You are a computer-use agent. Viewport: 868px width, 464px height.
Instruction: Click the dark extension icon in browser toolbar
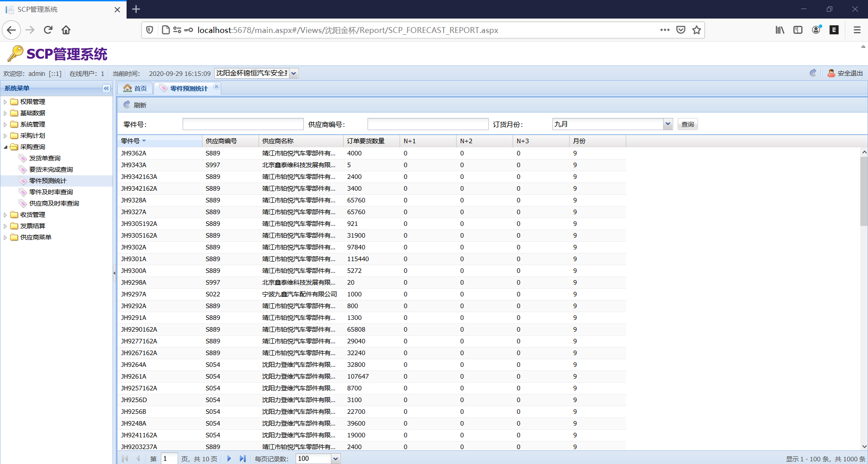pyautogui.click(x=835, y=30)
